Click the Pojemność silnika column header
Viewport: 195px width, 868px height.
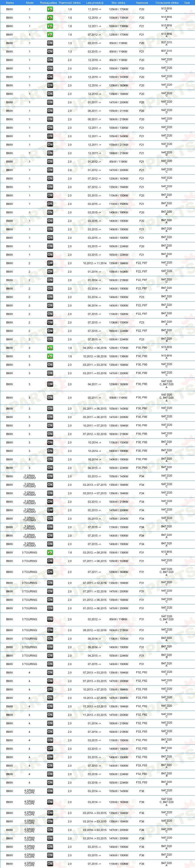point(70,3)
